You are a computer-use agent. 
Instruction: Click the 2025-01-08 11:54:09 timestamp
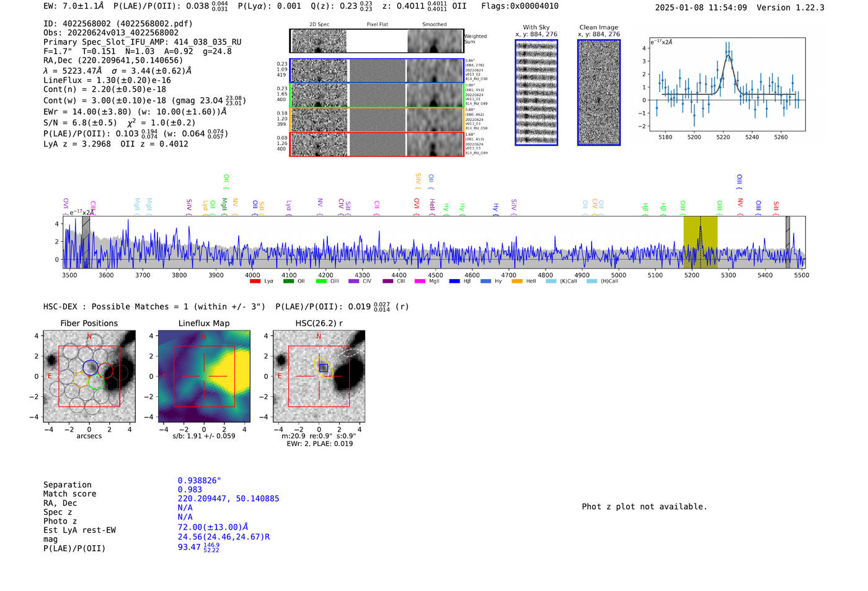tap(701, 7)
